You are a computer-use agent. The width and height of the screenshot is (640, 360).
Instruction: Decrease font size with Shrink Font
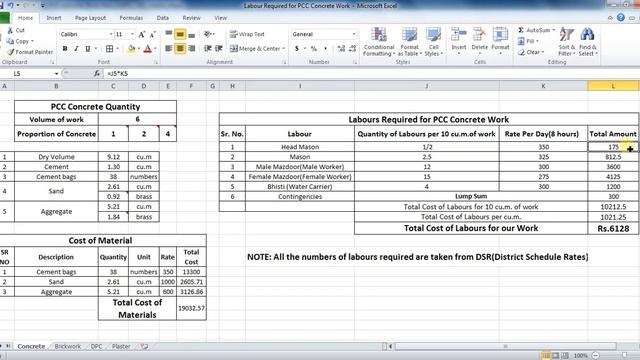(x=152, y=35)
